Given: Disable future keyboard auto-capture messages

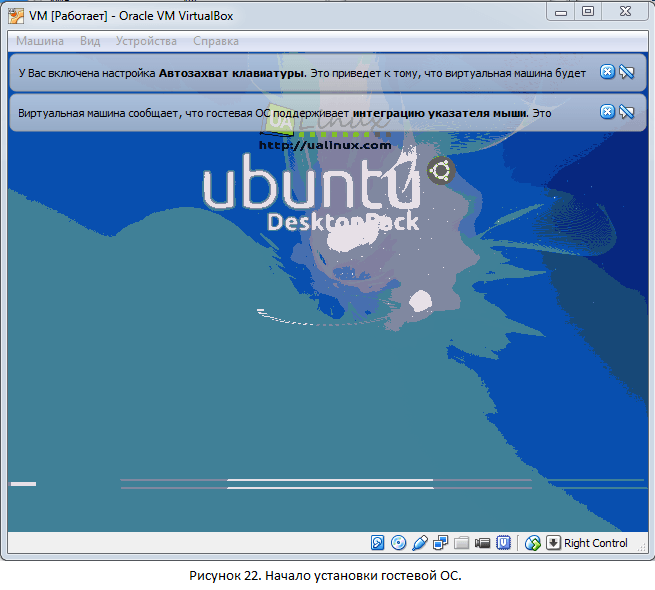Looking at the screenshot, I should point(627,72).
